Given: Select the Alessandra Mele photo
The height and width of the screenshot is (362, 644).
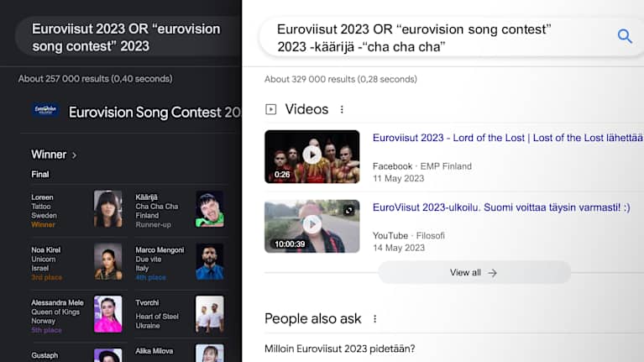Looking at the screenshot, I should (107, 314).
